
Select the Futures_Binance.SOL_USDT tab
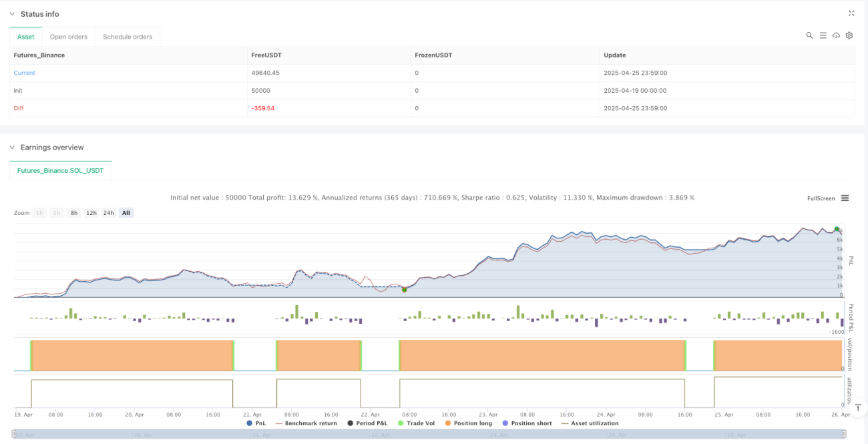61,170
